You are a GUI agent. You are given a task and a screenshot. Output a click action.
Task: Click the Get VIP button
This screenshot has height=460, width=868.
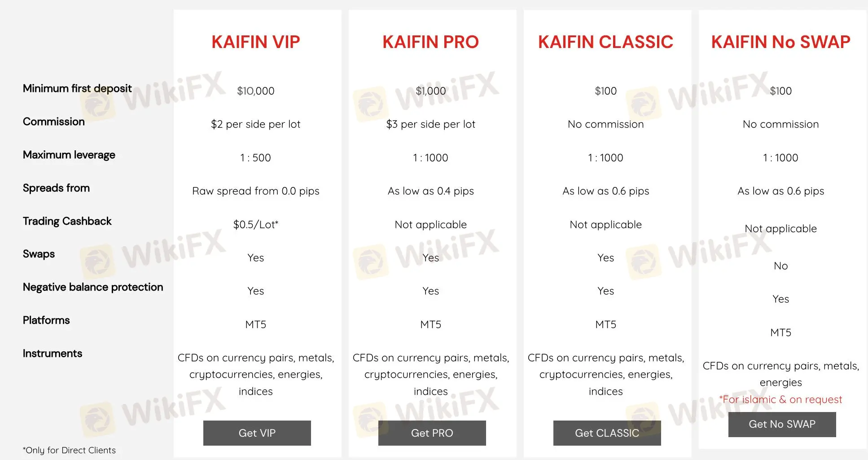click(x=257, y=433)
